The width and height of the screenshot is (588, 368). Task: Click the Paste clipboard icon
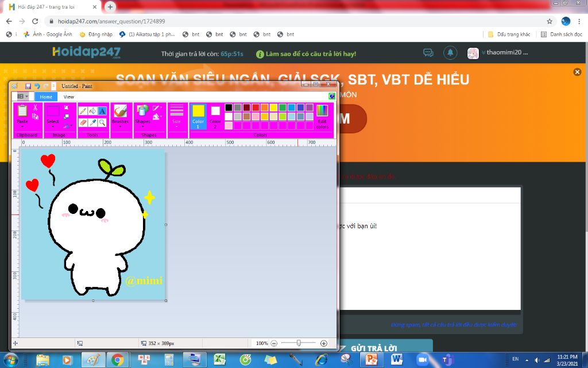pyautogui.click(x=22, y=111)
